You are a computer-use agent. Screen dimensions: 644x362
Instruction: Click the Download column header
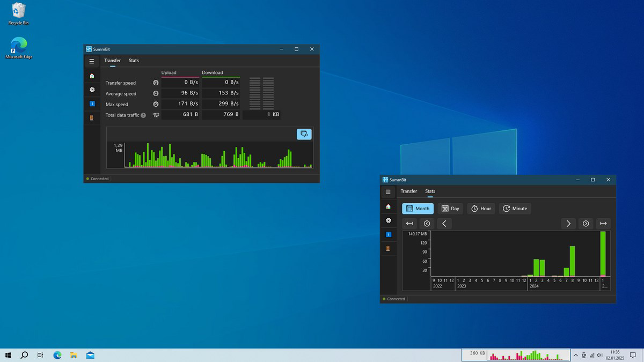tap(213, 72)
